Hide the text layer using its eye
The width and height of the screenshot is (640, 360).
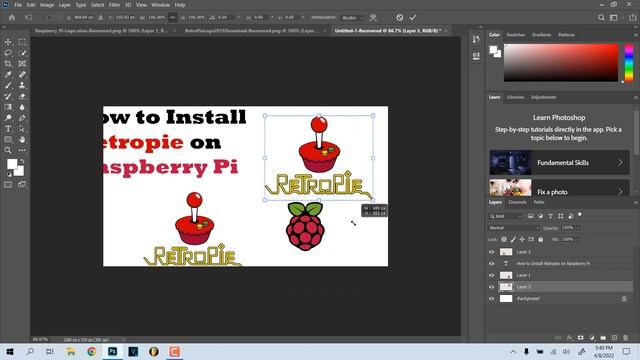(491, 264)
